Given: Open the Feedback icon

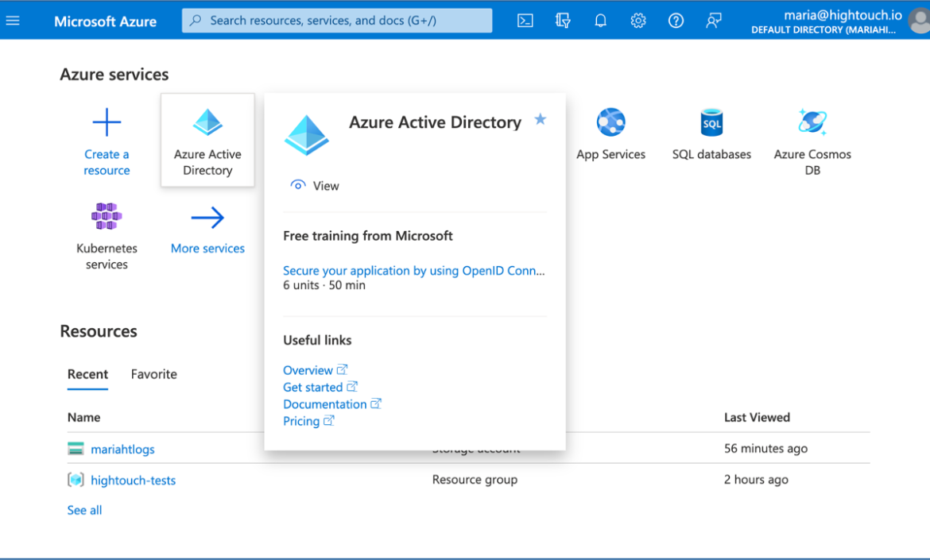Looking at the screenshot, I should [x=714, y=21].
